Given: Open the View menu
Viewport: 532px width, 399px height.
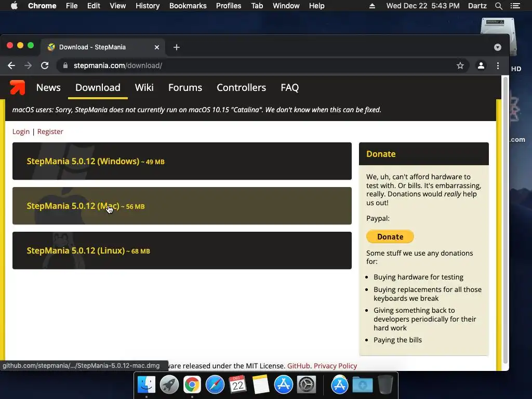Looking at the screenshot, I should coord(118,6).
